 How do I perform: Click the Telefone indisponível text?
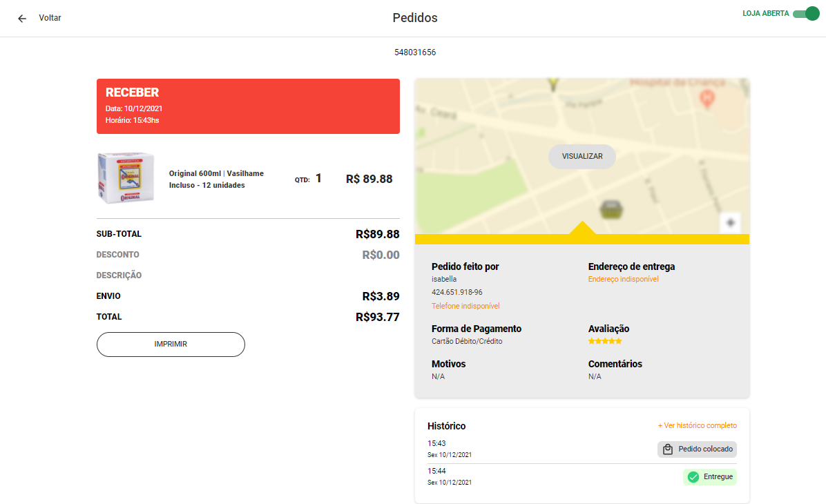(465, 306)
